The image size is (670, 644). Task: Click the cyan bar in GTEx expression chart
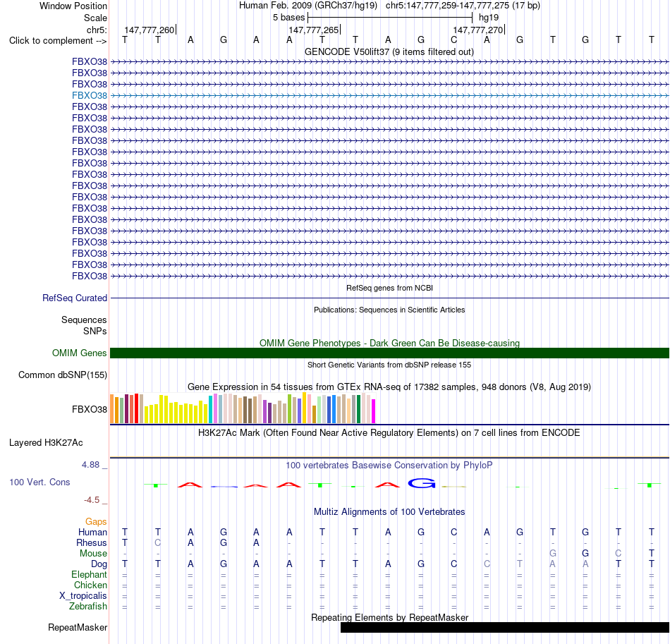(211, 409)
